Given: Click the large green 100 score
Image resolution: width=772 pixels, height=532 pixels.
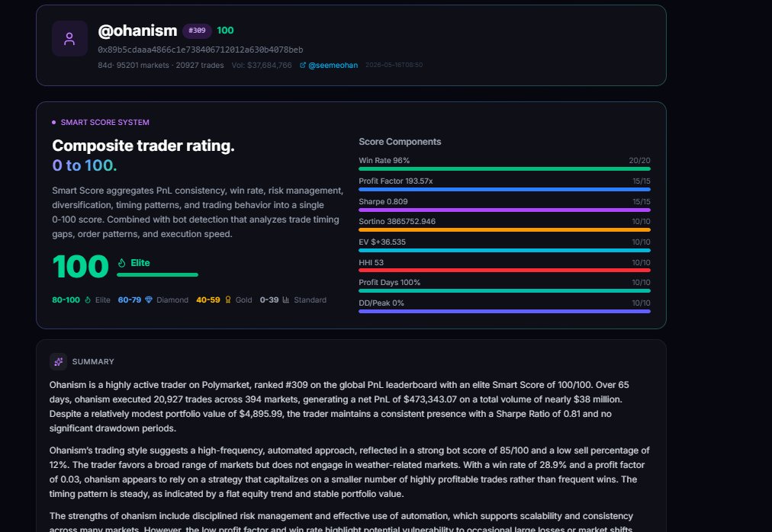Looking at the screenshot, I should (x=80, y=267).
